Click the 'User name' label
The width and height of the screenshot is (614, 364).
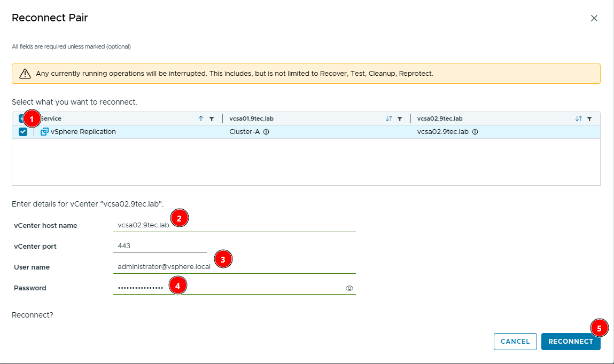tap(32, 267)
